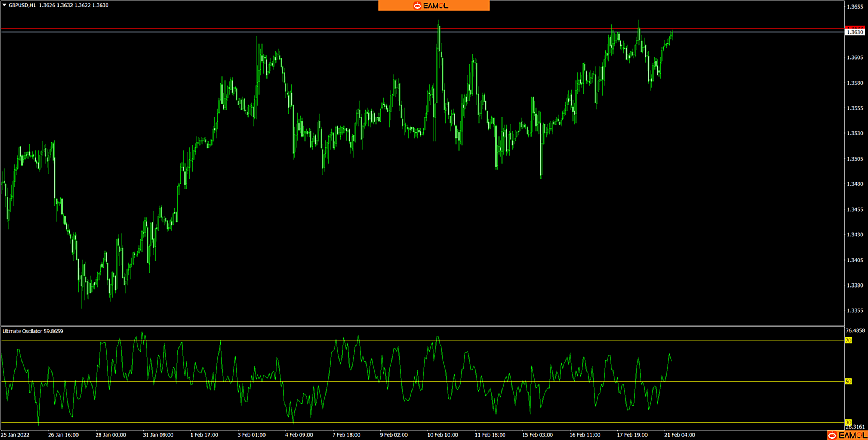This screenshot has height=440, width=868.
Task: Click the EAMOL wordmark at bottom-right corner
Action: (x=852, y=436)
